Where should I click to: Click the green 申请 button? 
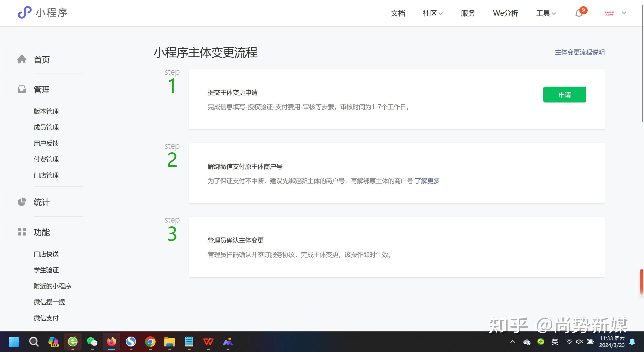[x=564, y=95]
